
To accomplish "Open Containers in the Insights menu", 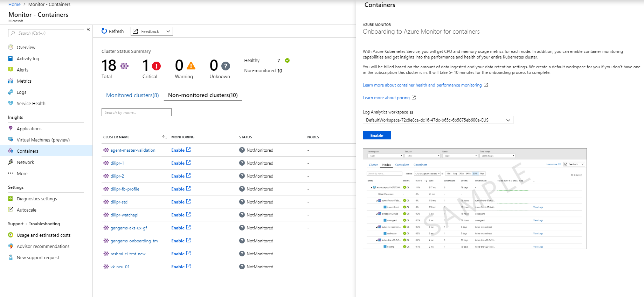I will coord(46,151).
